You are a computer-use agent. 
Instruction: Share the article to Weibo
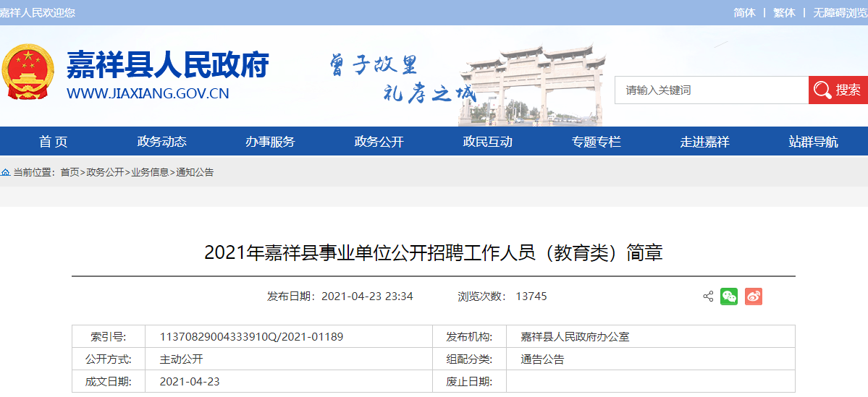pos(754,296)
